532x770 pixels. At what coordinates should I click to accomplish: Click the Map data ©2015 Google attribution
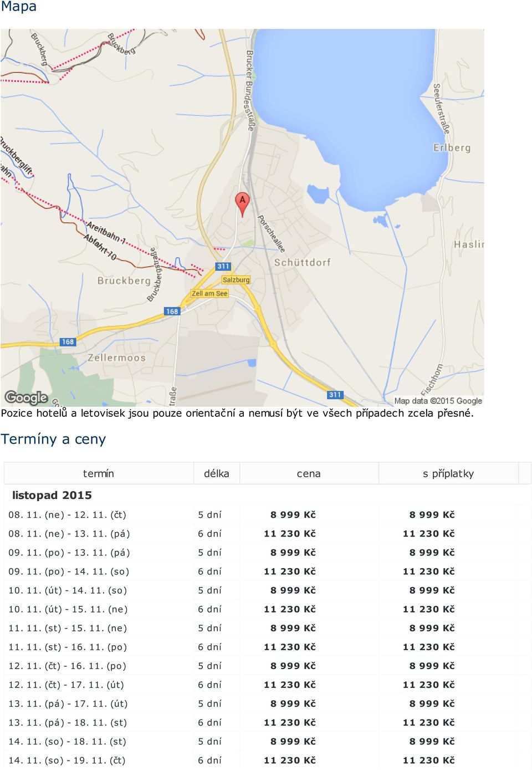[x=438, y=401]
